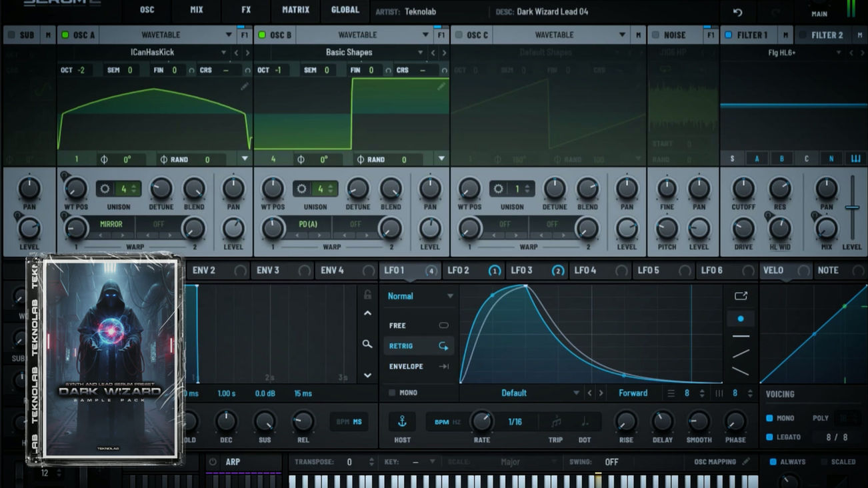The image size is (868, 488).
Task: Open OSC A unison settings gear
Action: pyautogui.click(x=105, y=189)
